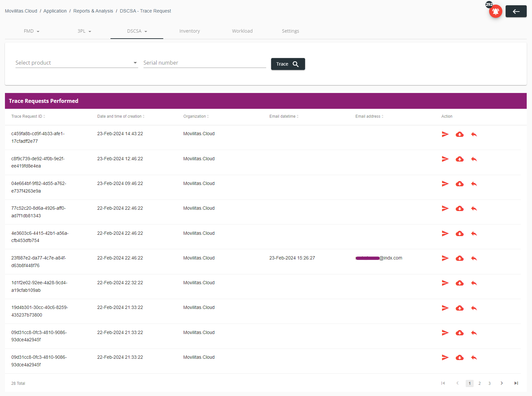Expand the FMD tab dropdown

[31, 31]
